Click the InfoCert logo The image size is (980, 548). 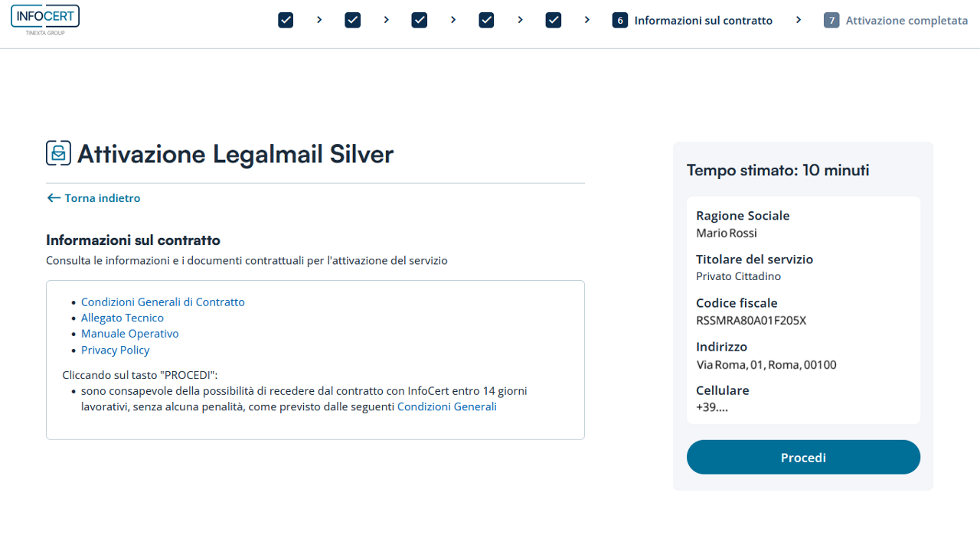[45, 19]
